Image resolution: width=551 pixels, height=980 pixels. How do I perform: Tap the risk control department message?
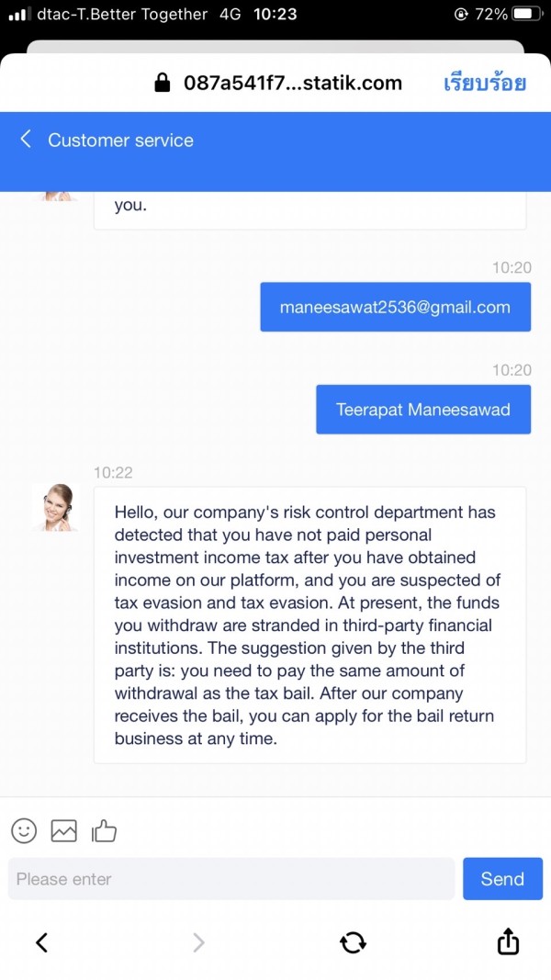coord(309,625)
